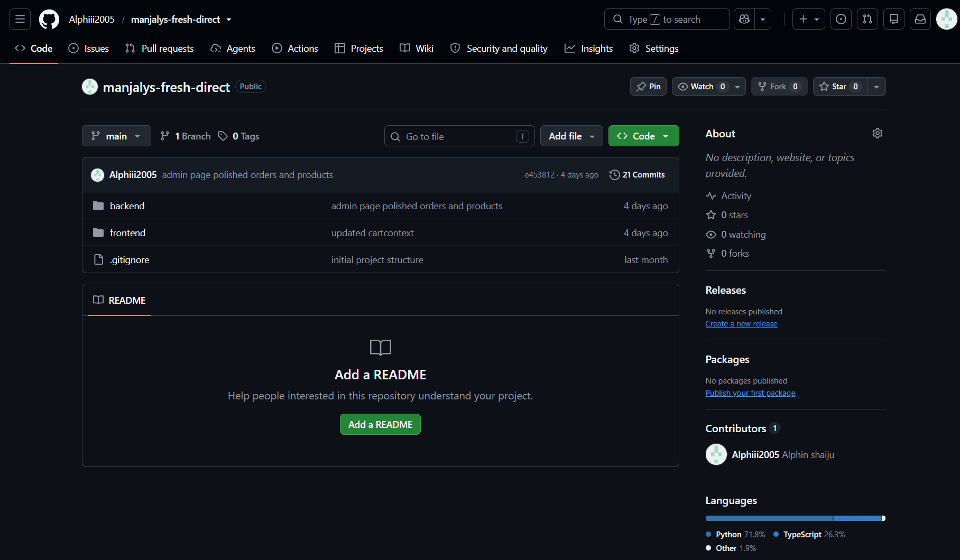Fork the repository
960x560 pixels.
click(779, 87)
